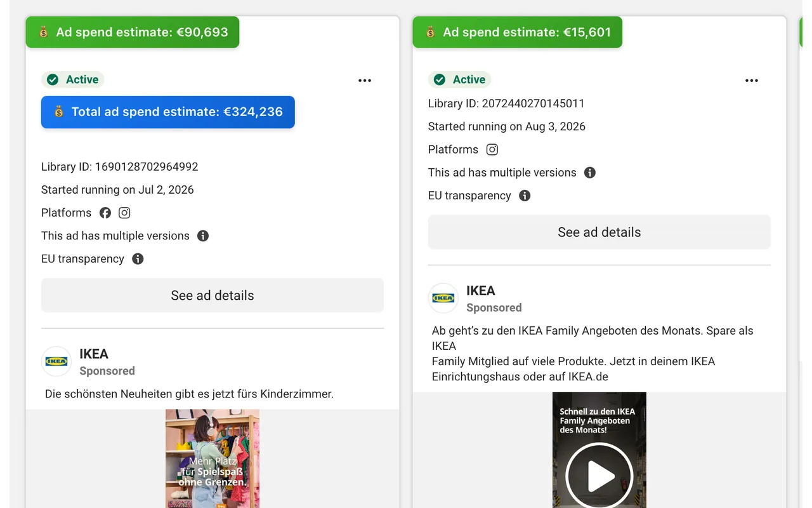Click the Instagram icon on the Jul 2 ad
The image size is (812, 508).
124,213
